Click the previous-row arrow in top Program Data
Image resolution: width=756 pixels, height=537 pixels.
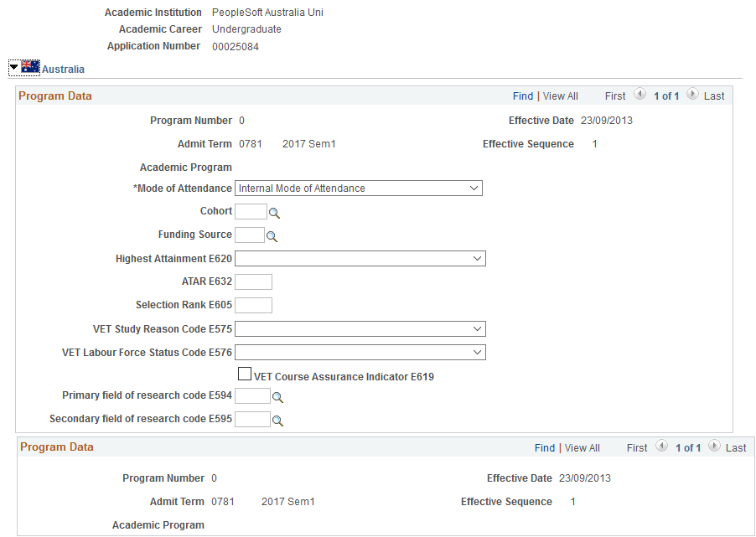639,95
